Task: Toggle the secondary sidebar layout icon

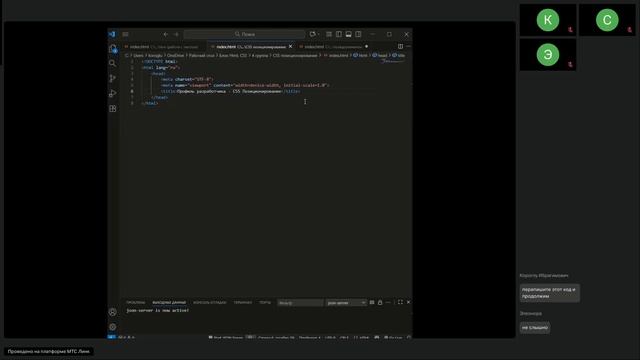Action: pyautogui.click(x=358, y=34)
